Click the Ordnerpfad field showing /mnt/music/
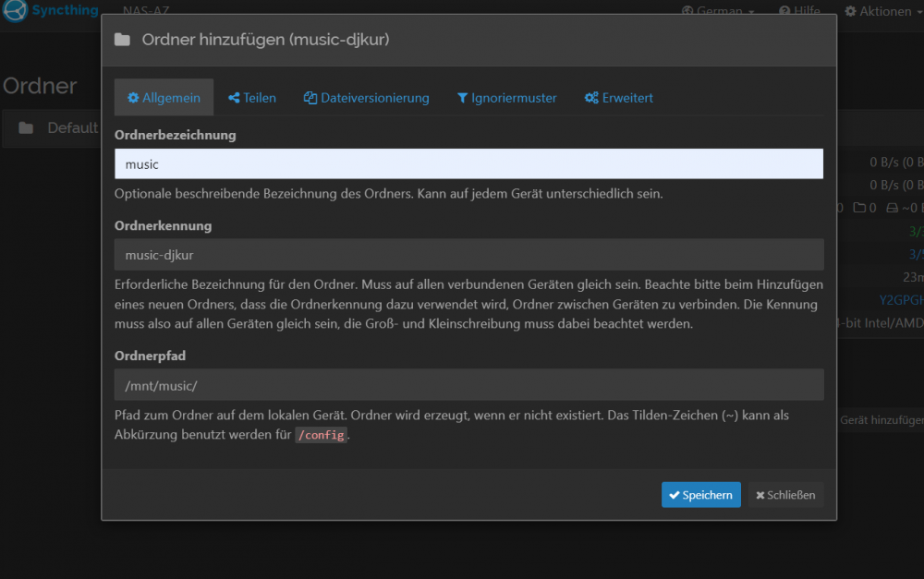Viewport: 924px width, 579px height. point(468,385)
